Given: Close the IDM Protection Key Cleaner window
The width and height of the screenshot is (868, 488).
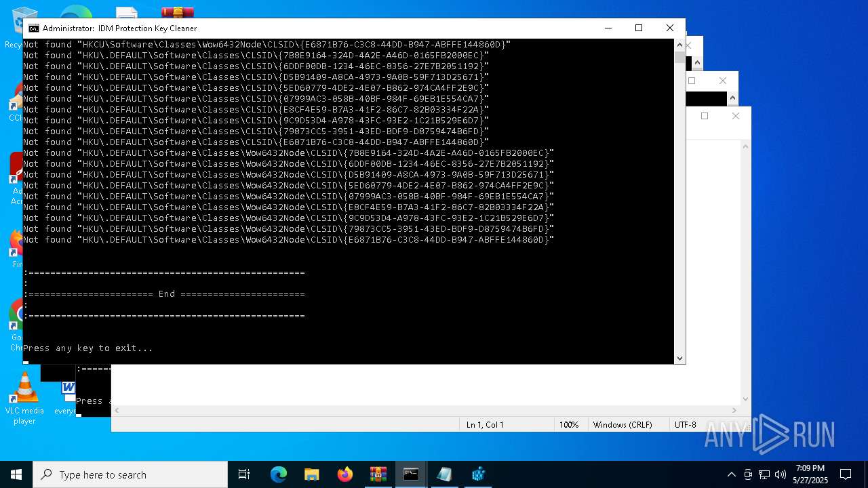Looking at the screenshot, I should click(670, 28).
